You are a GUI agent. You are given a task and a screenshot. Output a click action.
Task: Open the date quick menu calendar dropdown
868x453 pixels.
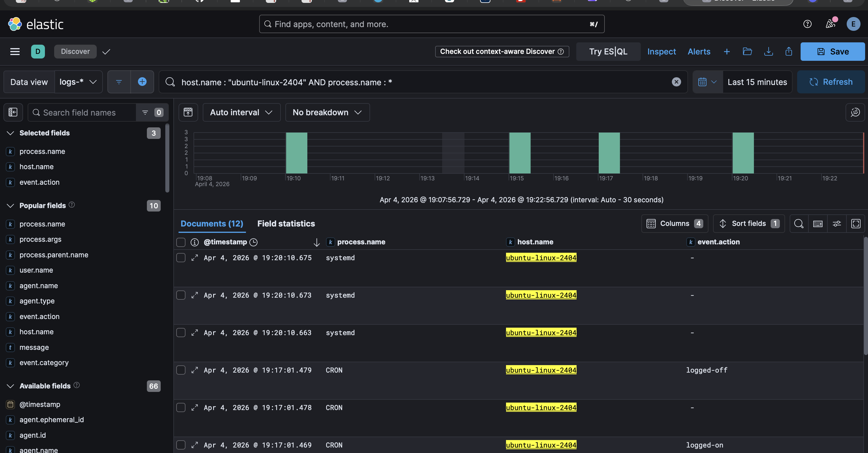[x=708, y=82]
